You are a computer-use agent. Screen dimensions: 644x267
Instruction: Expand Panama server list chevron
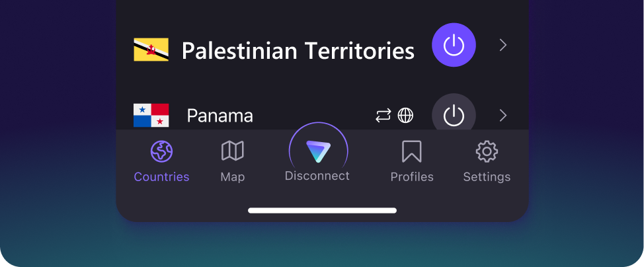503,116
